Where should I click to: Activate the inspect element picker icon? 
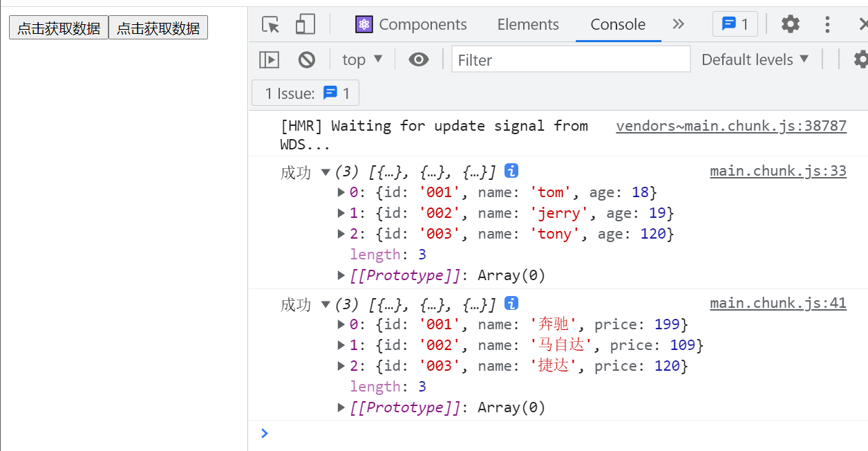coord(271,25)
